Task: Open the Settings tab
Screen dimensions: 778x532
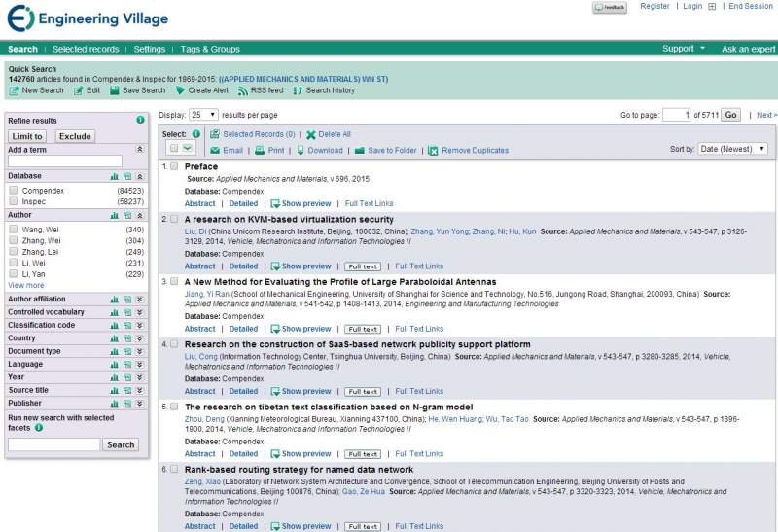Action: tap(150, 49)
